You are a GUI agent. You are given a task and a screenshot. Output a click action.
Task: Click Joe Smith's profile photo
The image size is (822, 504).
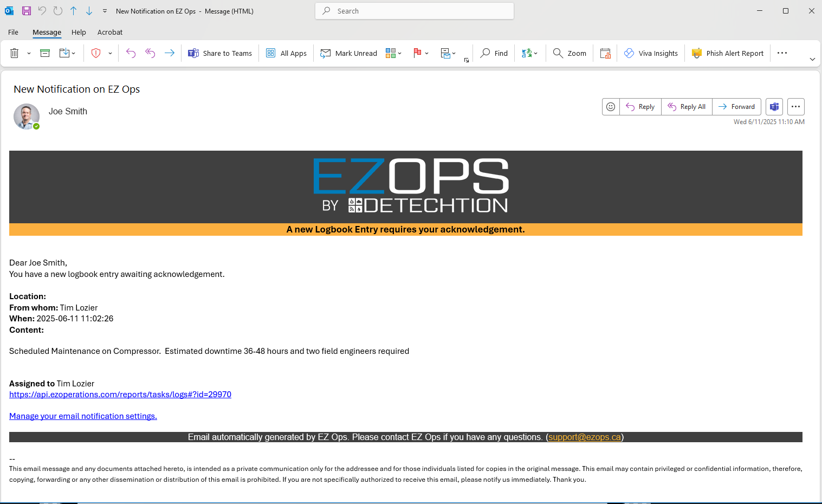(x=27, y=117)
